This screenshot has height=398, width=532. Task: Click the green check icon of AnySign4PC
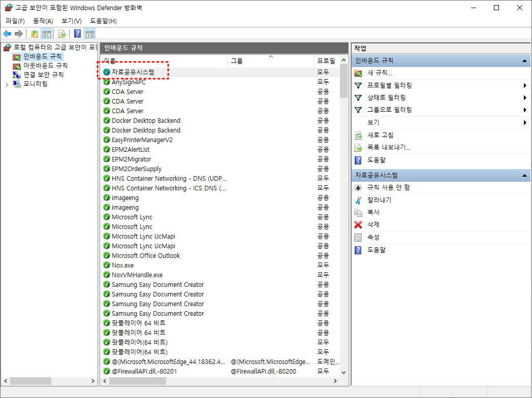107,82
